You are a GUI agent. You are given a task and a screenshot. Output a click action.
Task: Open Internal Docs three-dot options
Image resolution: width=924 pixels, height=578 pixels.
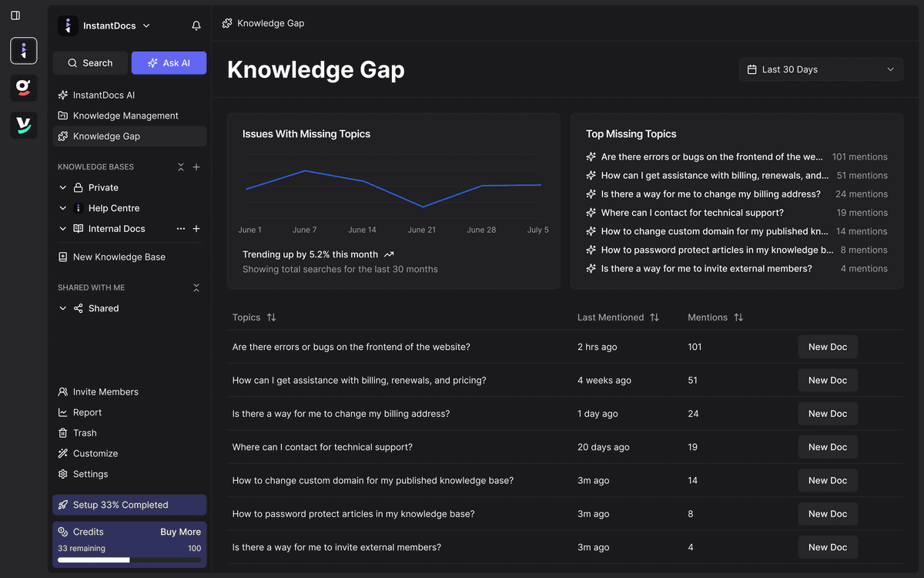(x=181, y=229)
